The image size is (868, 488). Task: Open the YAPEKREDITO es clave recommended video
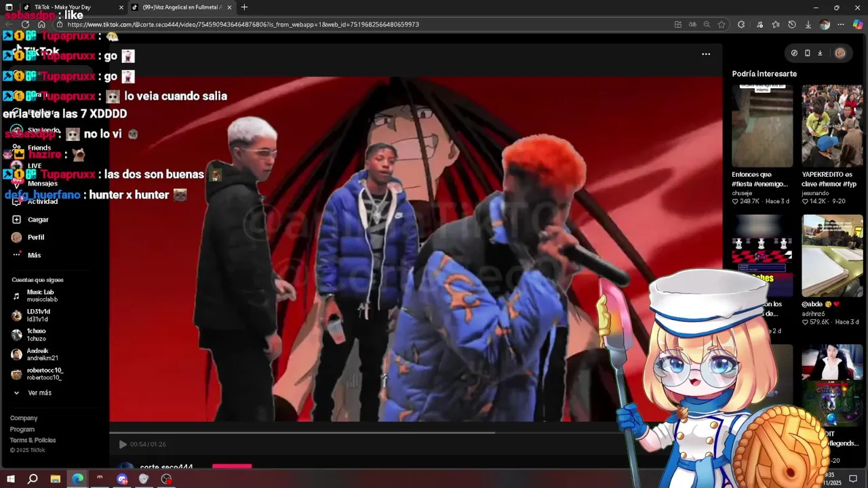pos(832,125)
